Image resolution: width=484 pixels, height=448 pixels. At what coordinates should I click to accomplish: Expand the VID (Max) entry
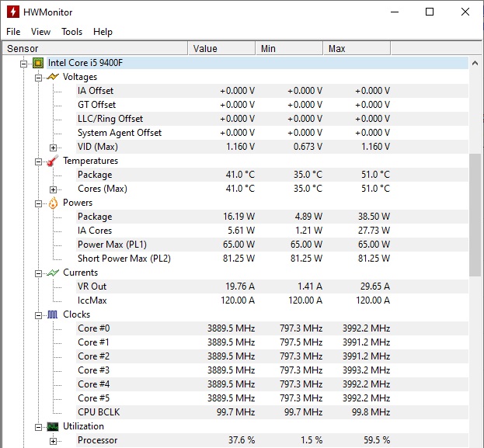click(53, 148)
